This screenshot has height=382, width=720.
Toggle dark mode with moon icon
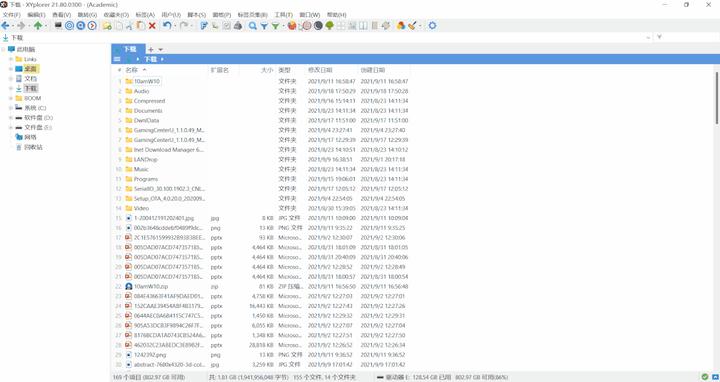pyautogui.click(x=318, y=26)
